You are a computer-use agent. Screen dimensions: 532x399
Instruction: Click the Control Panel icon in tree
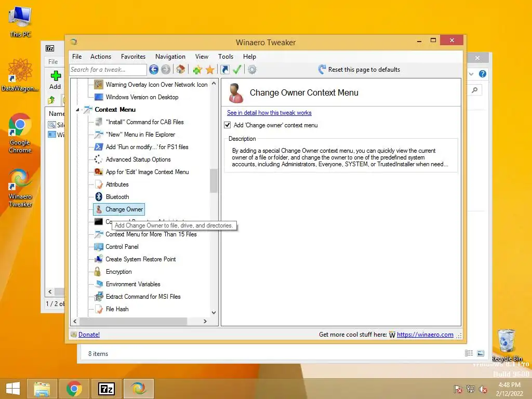click(x=99, y=247)
